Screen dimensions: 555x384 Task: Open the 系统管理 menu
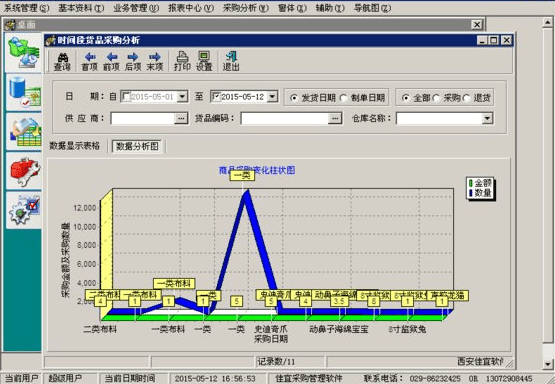(27, 8)
